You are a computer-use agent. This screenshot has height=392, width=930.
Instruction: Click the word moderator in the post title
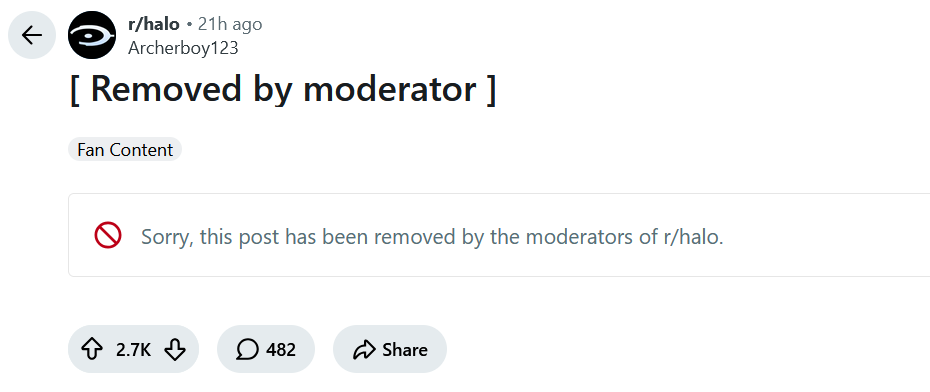pyautogui.click(x=390, y=89)
